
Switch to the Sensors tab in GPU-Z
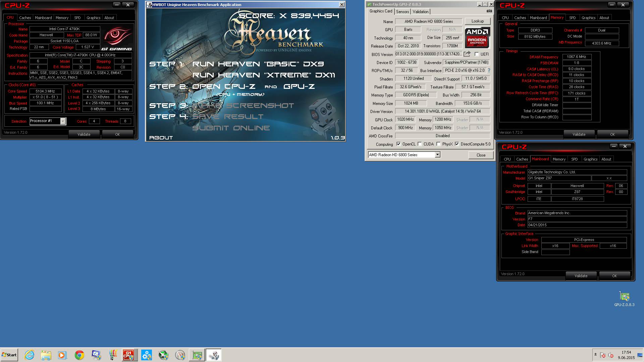click(x=402, y=11)
